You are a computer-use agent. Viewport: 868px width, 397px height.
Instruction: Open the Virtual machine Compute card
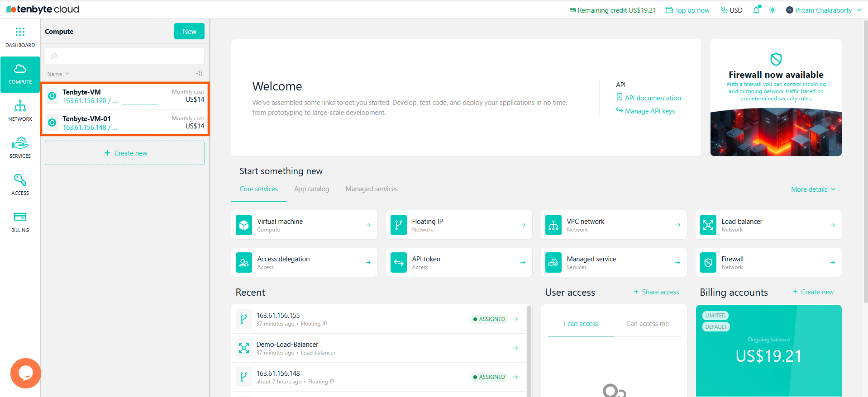pyautogui.click(x=304, y=225)
